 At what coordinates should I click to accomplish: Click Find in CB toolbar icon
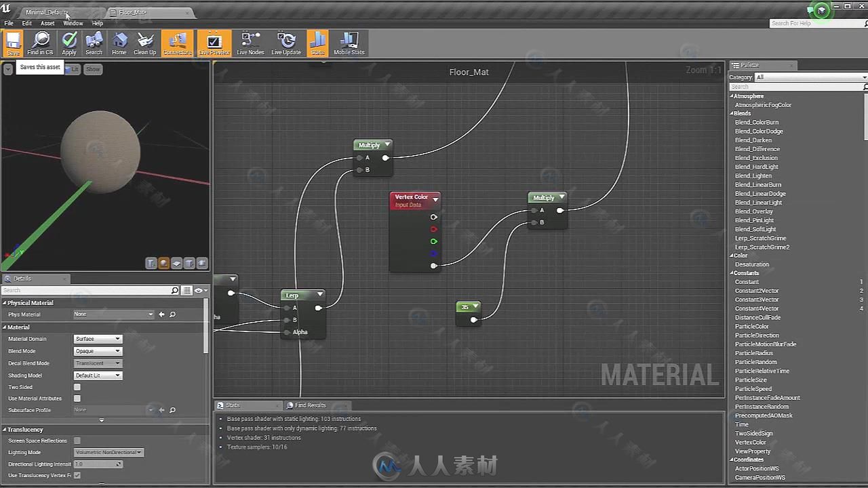coord(41,43)
